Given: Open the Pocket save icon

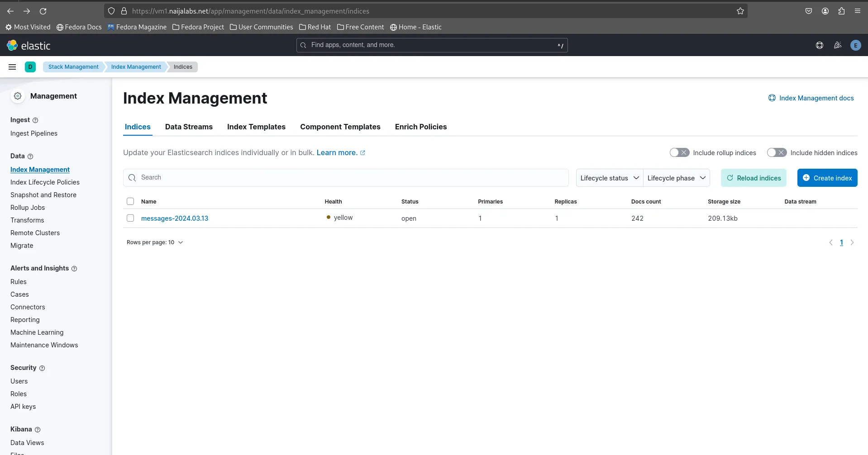Looking at the screenshot, I should coord(809,11).
